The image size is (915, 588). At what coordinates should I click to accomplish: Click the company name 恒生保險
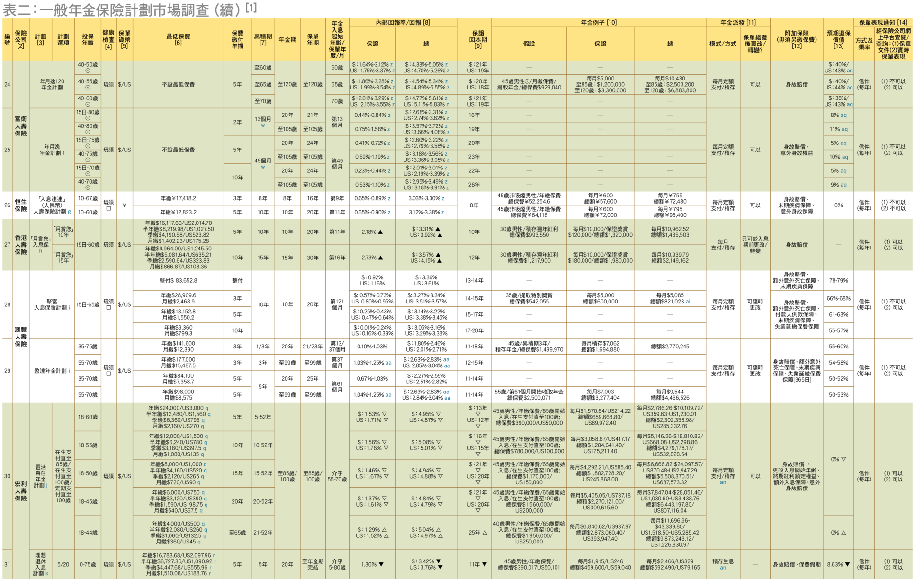pyautogui.click(x=21, y=205)
